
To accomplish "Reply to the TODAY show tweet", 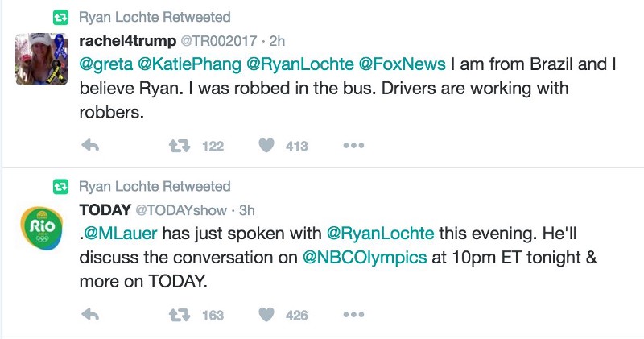I will (x=91, y=315).
